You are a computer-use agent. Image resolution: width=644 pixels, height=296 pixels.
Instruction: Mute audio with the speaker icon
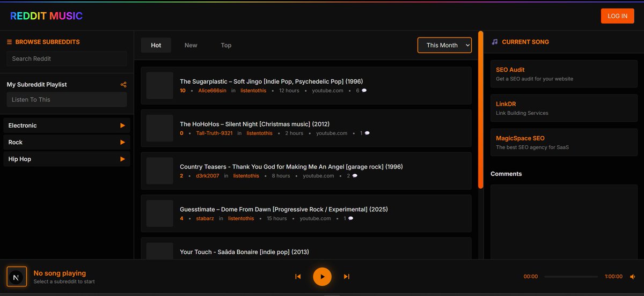633,277
